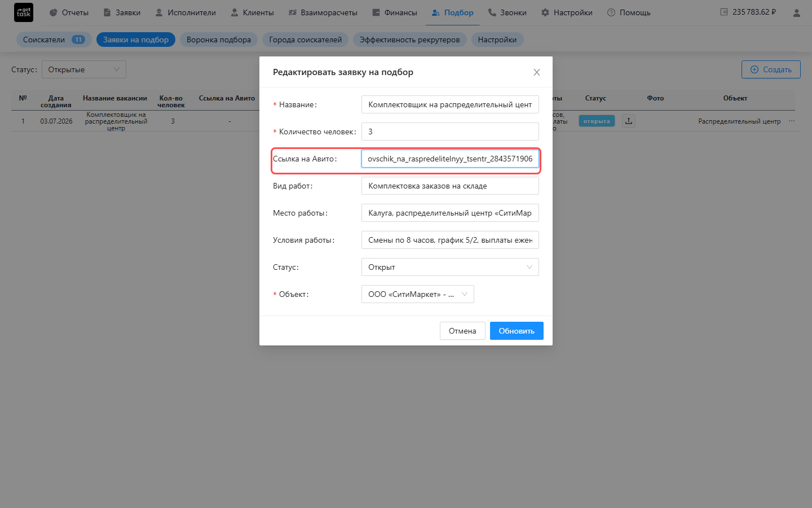The height and width of the screenshot is (508, 812).
Task: Click the Обновить button
Action: [x=517, y=331]
